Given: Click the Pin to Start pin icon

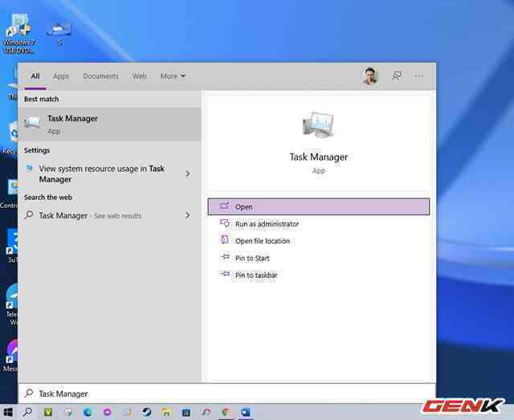Looking at the screenshot, I should pos(225,257).
